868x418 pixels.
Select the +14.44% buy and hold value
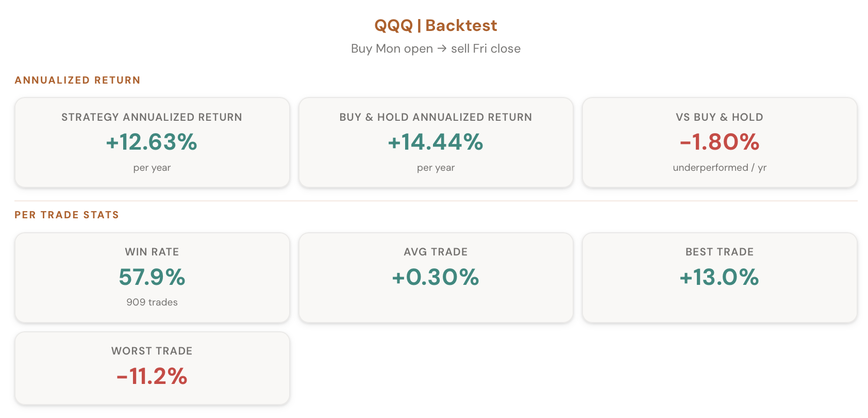(x=436, y=142)
